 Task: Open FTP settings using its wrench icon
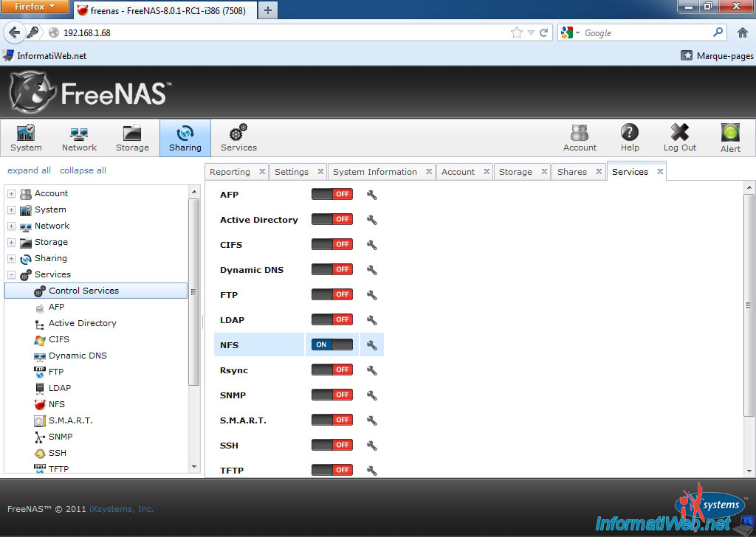point(372,294)
